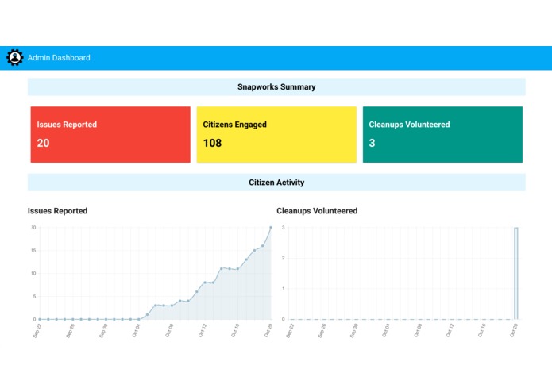The width and height of the screenshot is (552, 392).
Task: Click the y-axis value 15 on Issues Reported chart
Action: (33, 250)
